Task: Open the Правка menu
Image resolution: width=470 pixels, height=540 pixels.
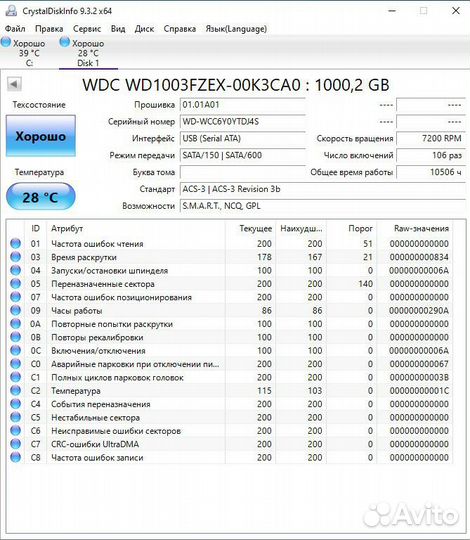Action: coord(49,29)
